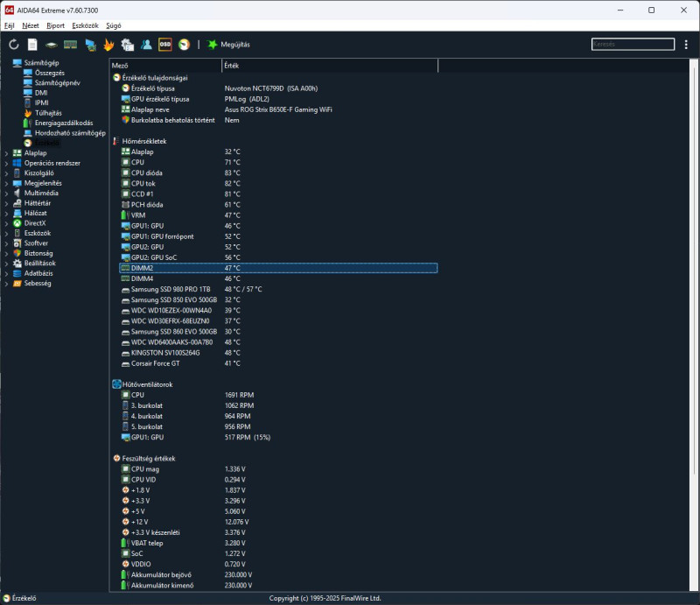
Task: Click the Szoftver tree icon
Action: (17, 243)
